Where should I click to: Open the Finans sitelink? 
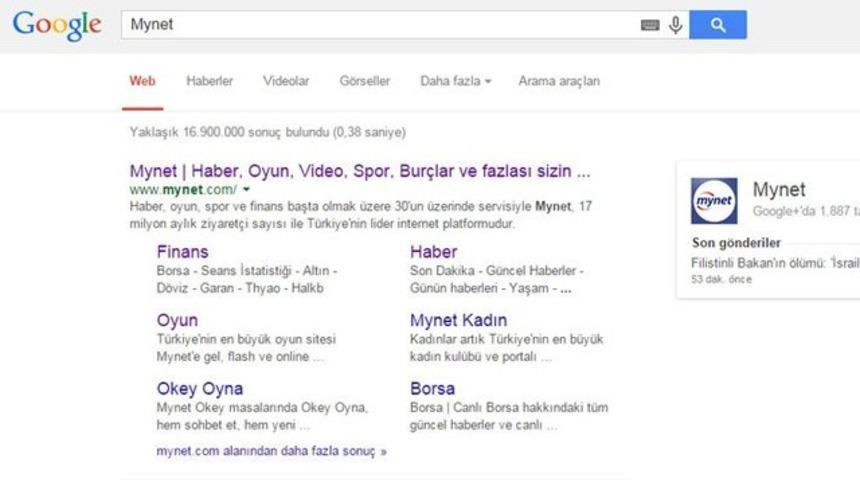pyautogui.click(x=183, y=252)
